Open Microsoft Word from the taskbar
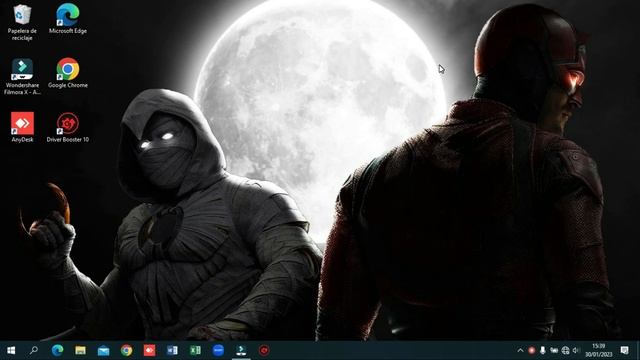 point(172,350)
